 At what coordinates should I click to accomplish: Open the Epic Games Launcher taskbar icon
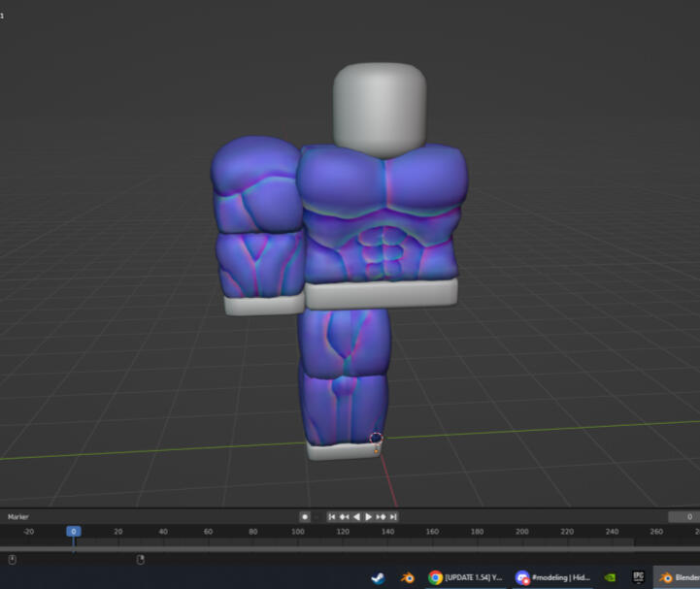click(638, 577)
